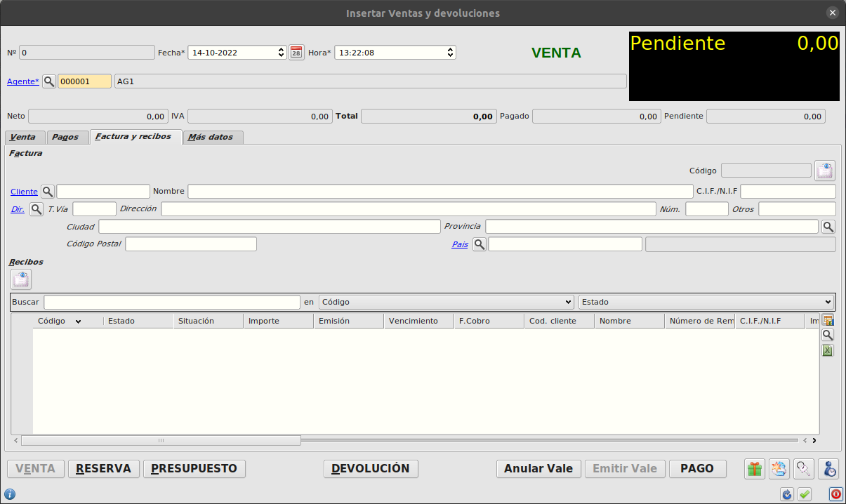Open the Más datos tab
Image resolution: width=846 pixels, height=504 pixels.
(x=212, y=138)
